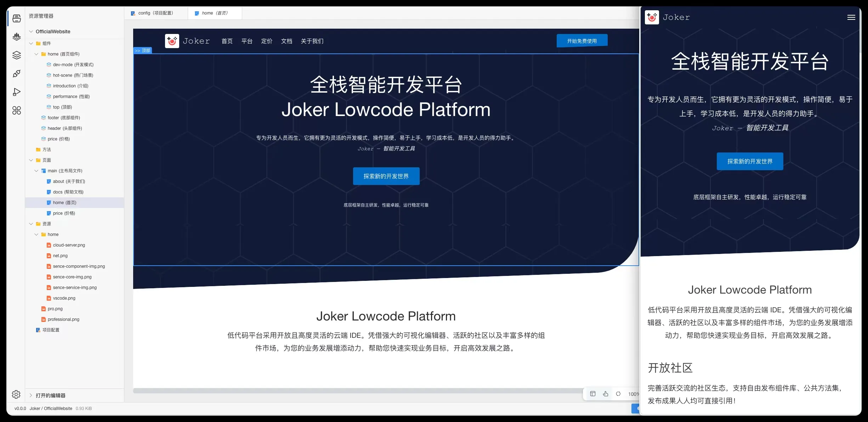Viewport: 868px width, 422px height.
Task: Select cloud-server.png in the resource tree
Action: (69, 245)
